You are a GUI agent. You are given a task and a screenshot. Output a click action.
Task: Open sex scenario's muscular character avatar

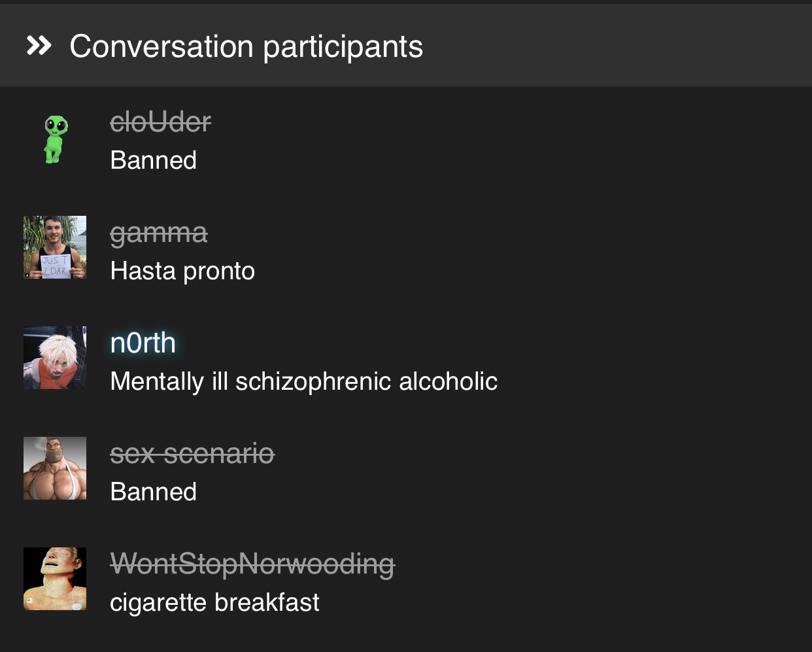coord(55,468)
